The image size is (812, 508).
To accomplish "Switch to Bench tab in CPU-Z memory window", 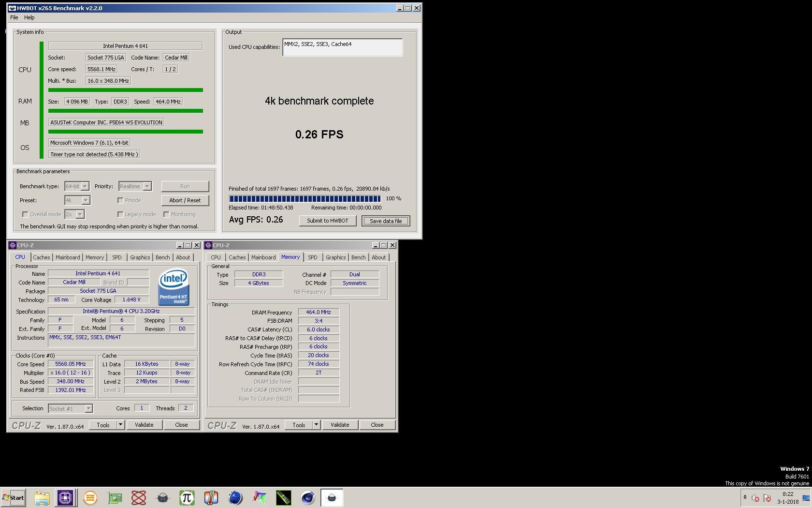I will point(359,257).
